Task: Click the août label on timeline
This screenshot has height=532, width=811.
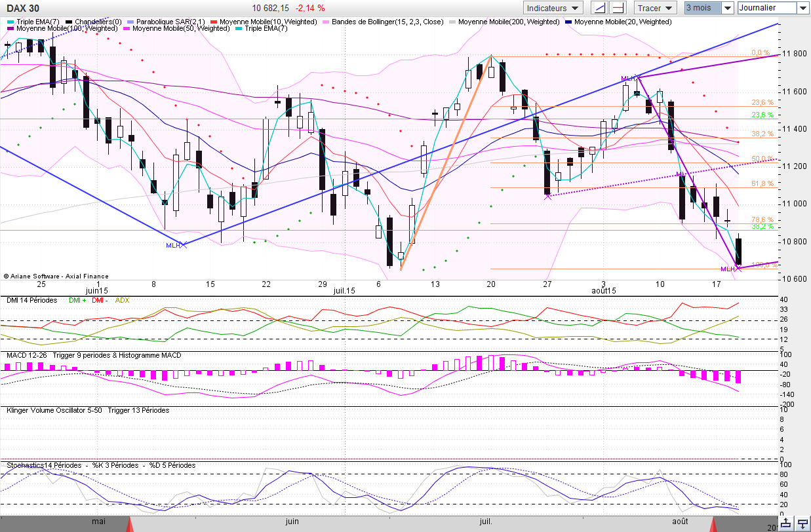Action: pyautogui.click(x=680, y=522)
